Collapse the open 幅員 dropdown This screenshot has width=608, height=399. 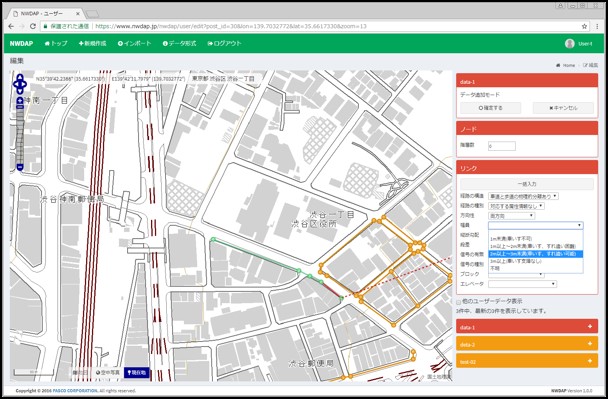pos(535,225)
